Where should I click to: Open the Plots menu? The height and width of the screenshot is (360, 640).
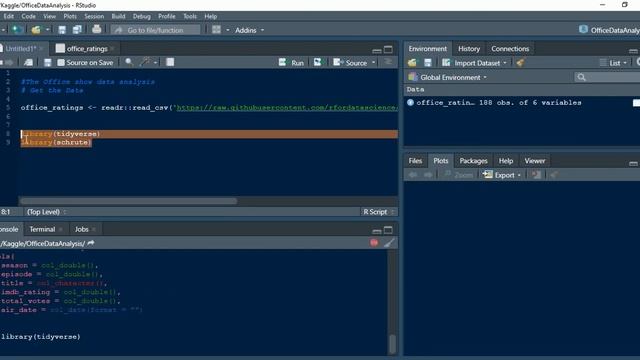[x=70, y=16]
